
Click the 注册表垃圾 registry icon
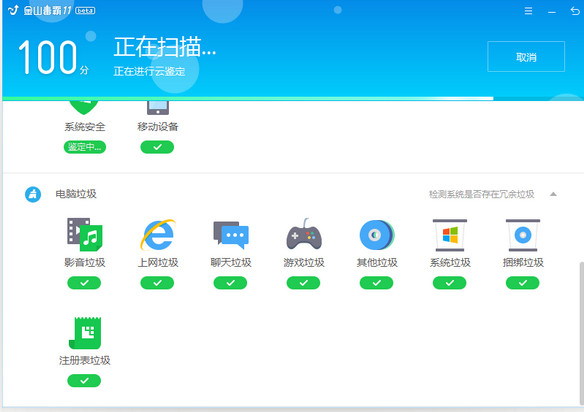pyautogui.click(x=85, y=333)
